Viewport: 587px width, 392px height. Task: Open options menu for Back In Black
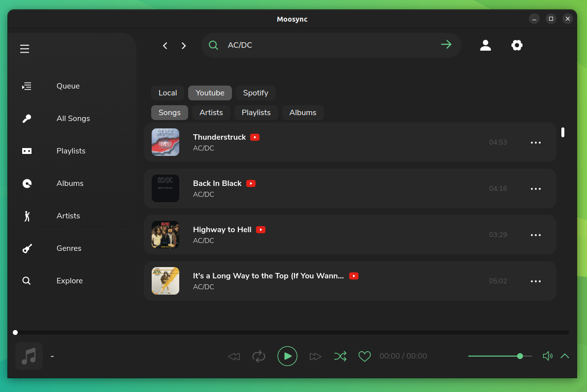pos(535,188)
